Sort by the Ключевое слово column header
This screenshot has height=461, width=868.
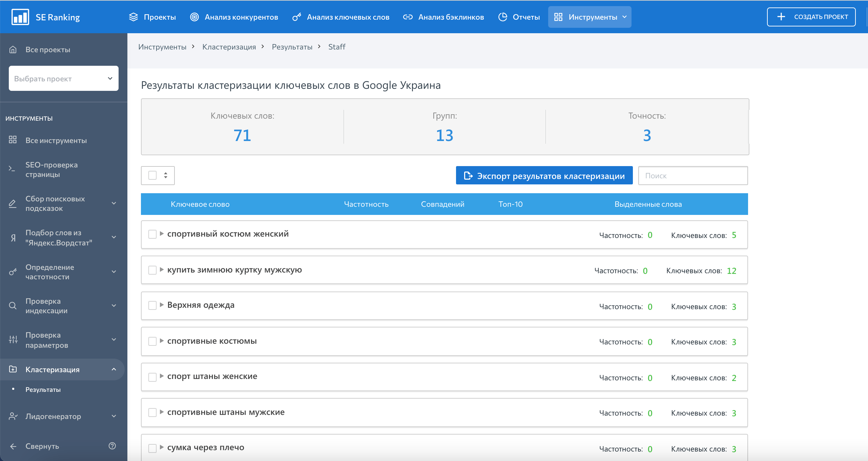[200, 204]
